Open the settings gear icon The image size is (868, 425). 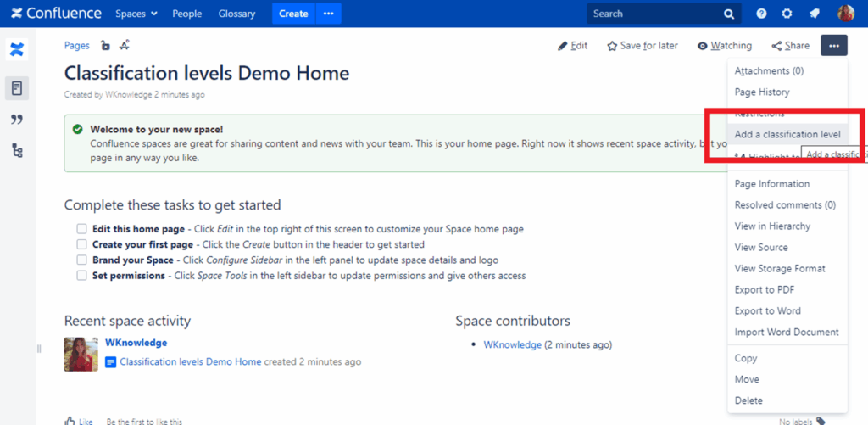[x=787, y=14]
